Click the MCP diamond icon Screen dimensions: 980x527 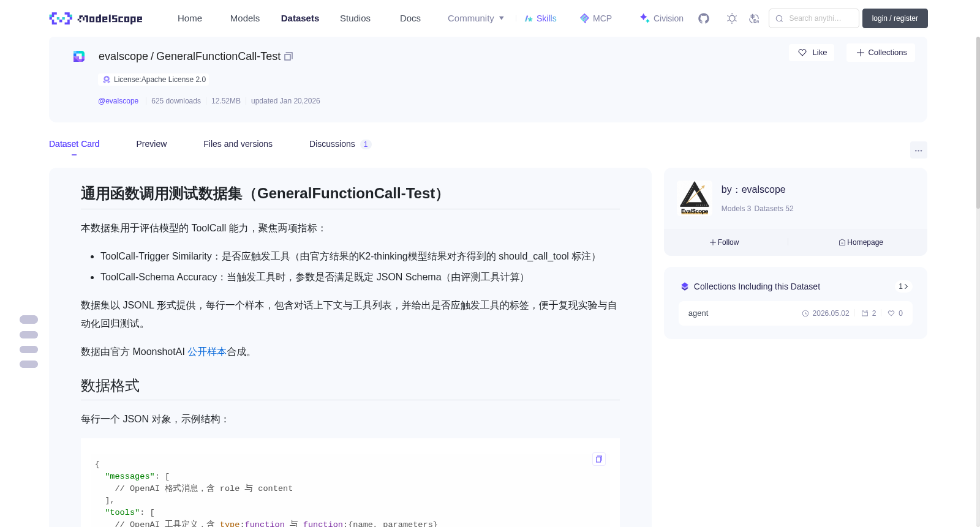584,18
